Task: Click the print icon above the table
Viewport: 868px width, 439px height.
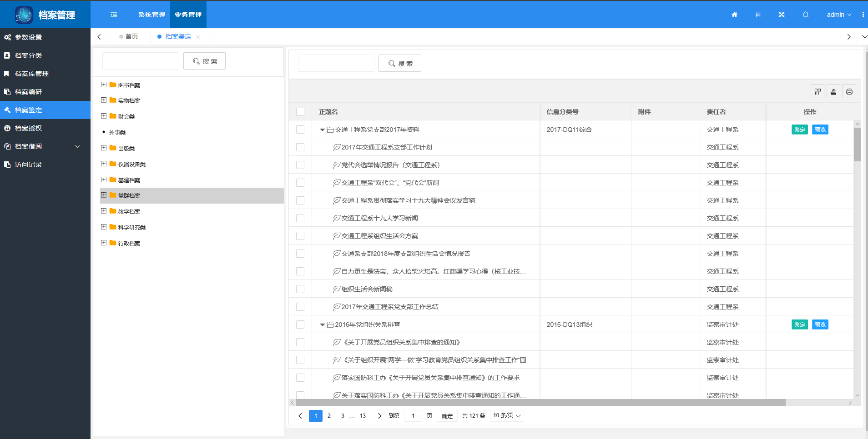Action: (x=850, y=91)
